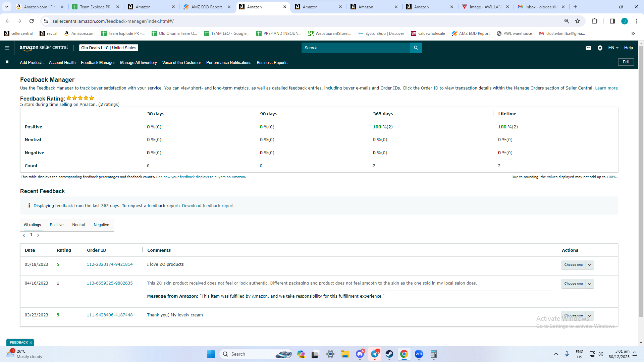The height and width of the screenshot is (362, 644).
Task: Switch to AMZ EOD Report browser tab
Action: pyautogui.click(x=207, y=7)
